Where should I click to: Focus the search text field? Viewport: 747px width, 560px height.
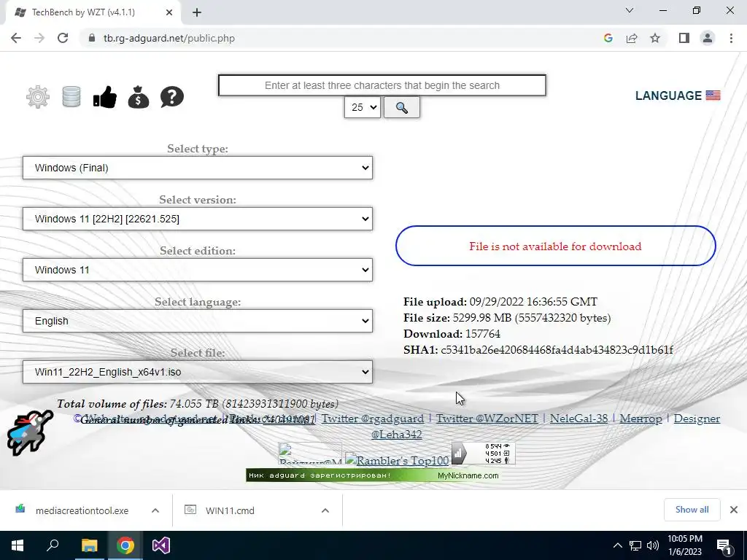click(382, 85)
